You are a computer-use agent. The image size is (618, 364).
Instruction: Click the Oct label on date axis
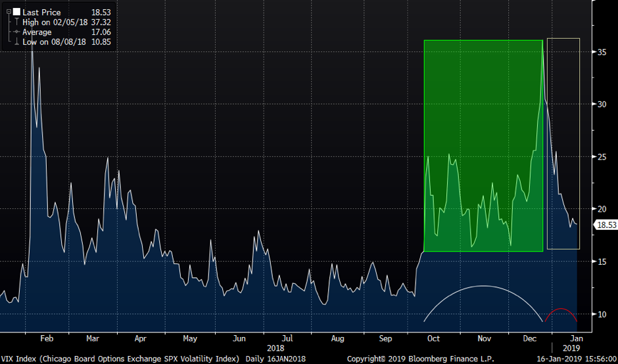(433, 339)
